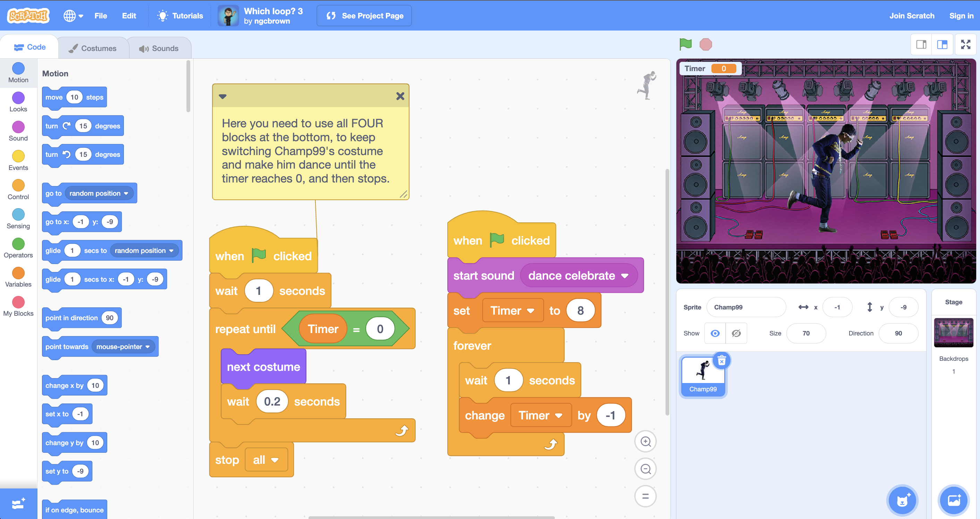The image size is (980, 519).
Task: Click the sprite y position field
Action: [x=904, y=307]
